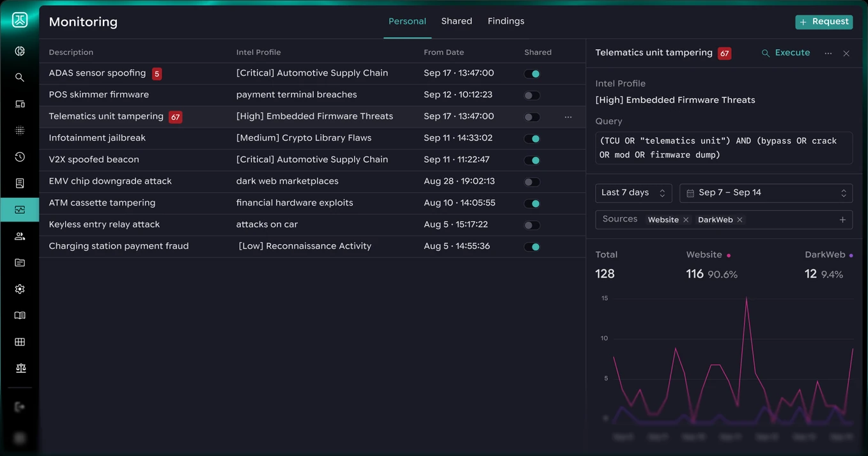Click '[High] Embedded Firmware Threats' in detail panel
Image resolution: width=868 pixels, height=456 pixels.
[675, 100]
